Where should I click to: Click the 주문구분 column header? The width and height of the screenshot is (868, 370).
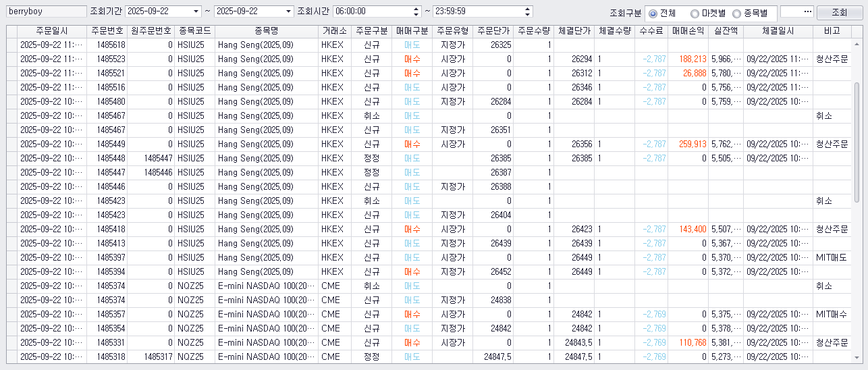click(x=372, y=31)
